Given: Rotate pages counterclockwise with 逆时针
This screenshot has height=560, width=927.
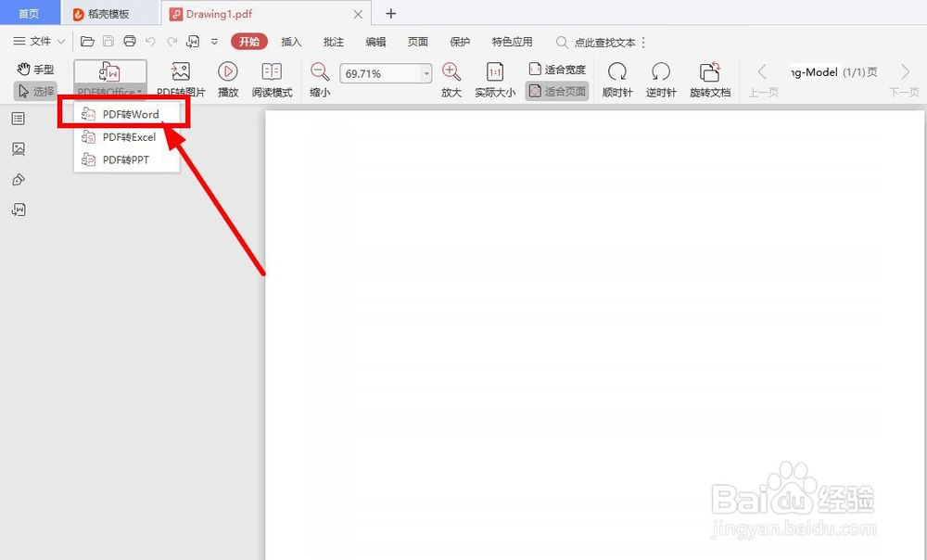Looking at the screenshot, I should 661,78.
